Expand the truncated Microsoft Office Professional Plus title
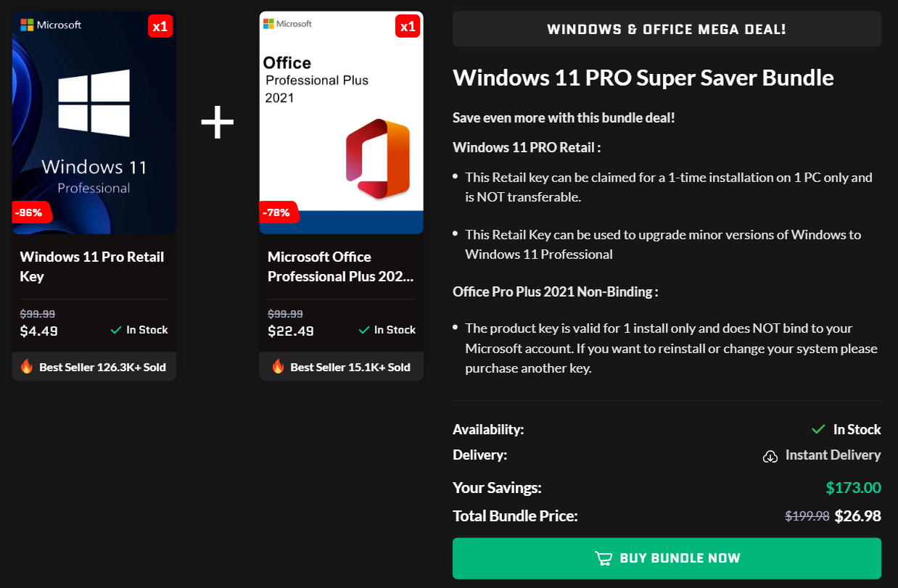Viewport: 898px width, 588px height. tap(341, 267)
